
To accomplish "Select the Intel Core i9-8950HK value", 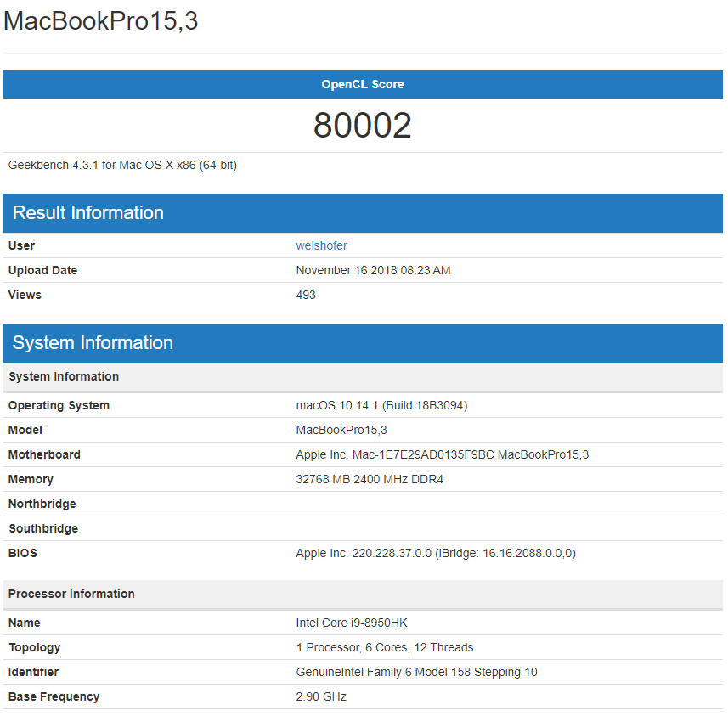I will click(352, 623).
